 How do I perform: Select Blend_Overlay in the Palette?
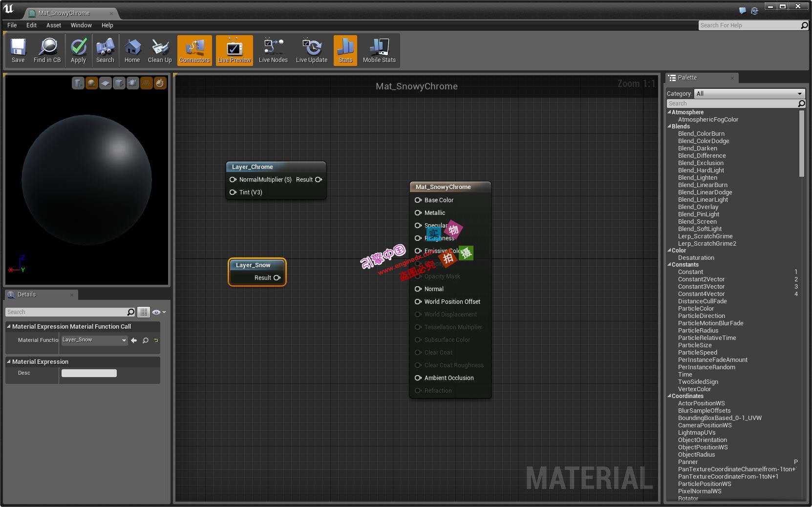tap(698, 207)
